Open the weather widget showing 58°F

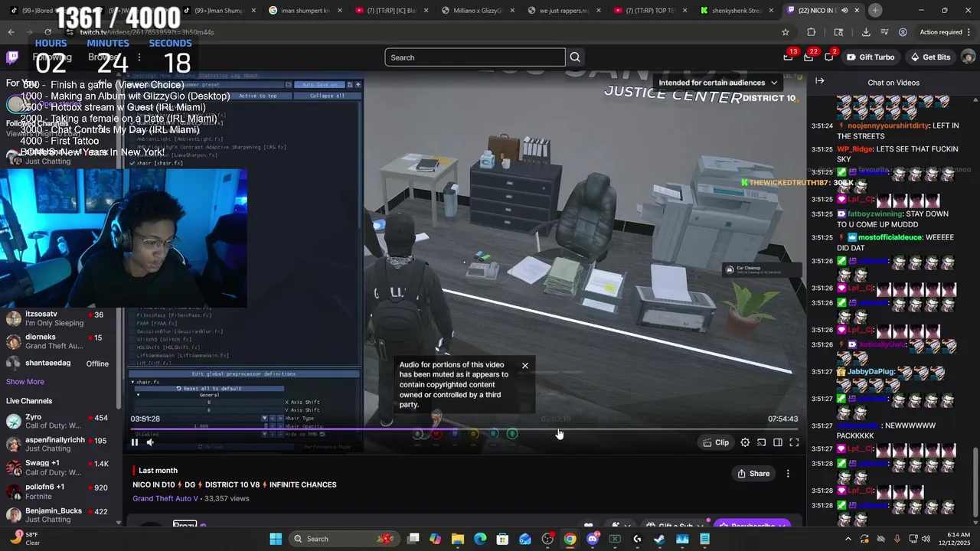[x=27, y=539]
